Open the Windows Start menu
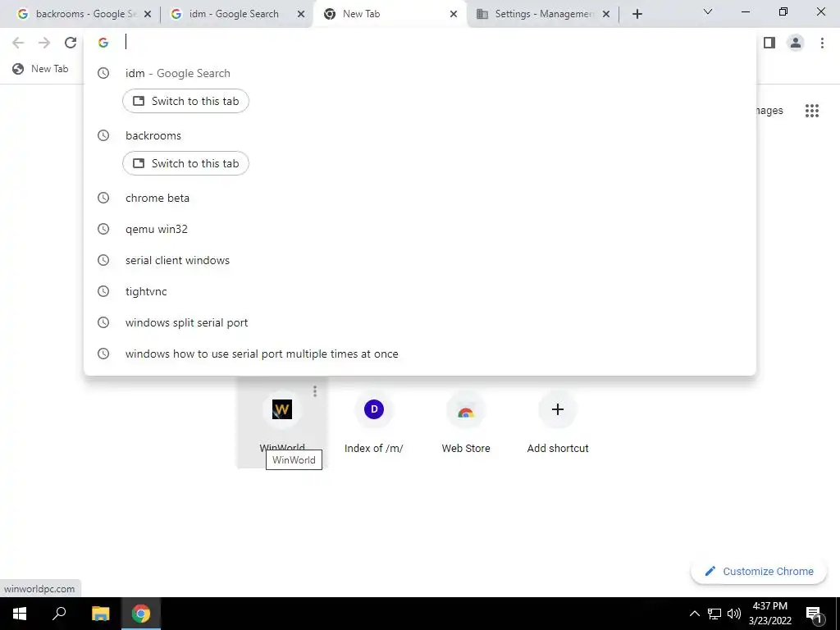The width and height of the screenshot is (840, 630). [x=20, y=614]
